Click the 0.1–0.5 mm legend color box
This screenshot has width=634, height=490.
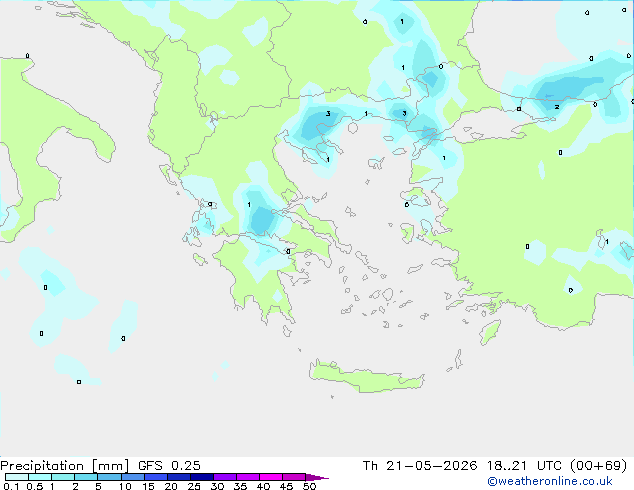coord(17,477)
